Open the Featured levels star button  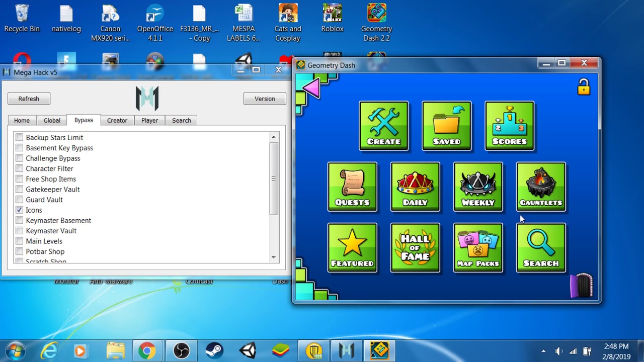352,247
